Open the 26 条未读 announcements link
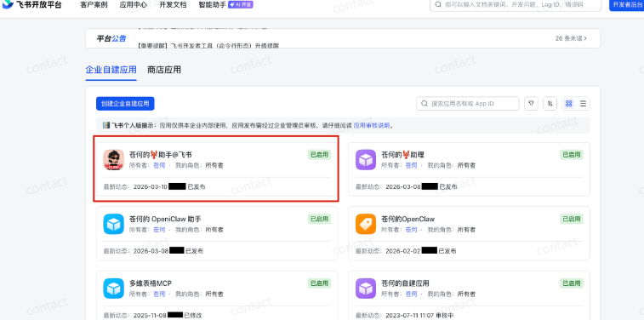 click(x=571, y=38)
